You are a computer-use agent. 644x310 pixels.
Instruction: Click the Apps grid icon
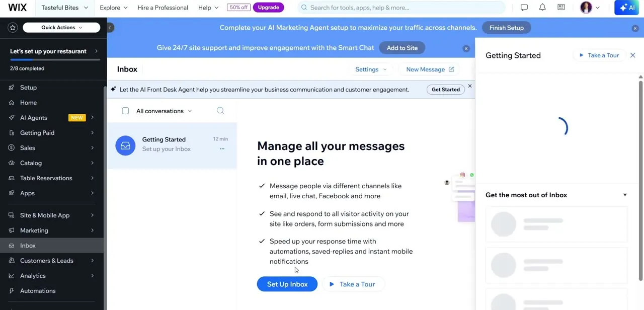[x=11, y=193]
